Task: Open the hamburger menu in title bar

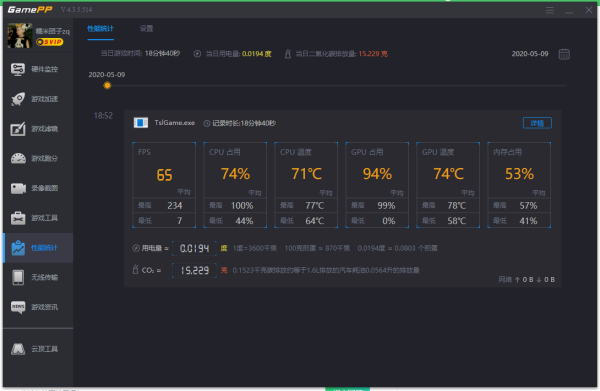Action: (550, 10)
